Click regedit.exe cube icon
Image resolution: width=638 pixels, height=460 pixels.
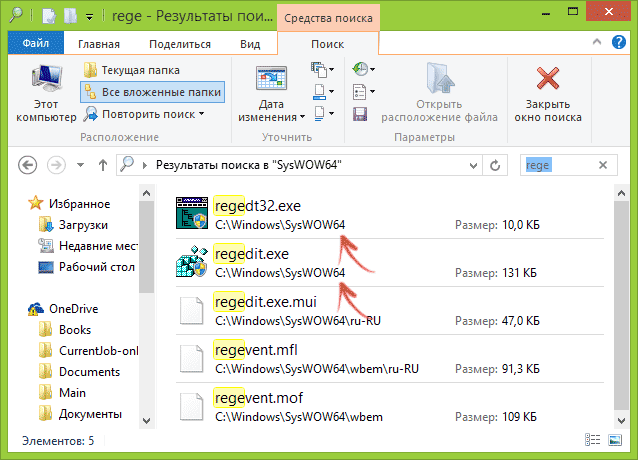192,261
